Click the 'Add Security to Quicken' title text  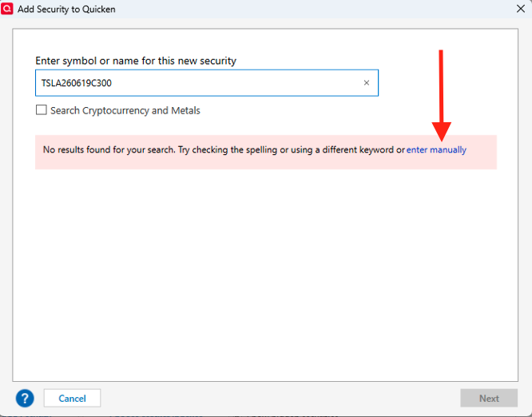coord(66,9)
